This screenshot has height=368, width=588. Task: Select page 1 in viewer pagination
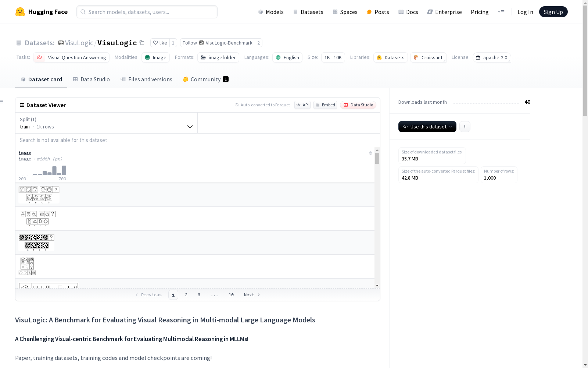[173, 295]
